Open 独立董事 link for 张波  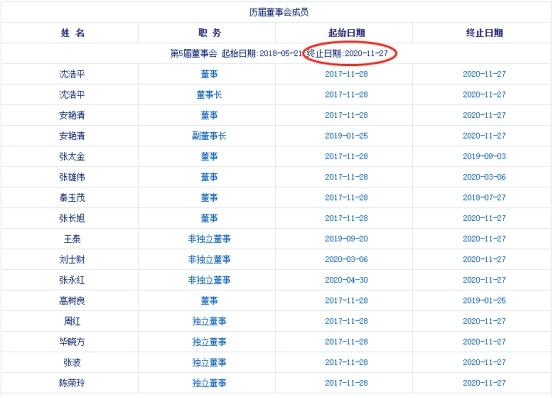(209, 362)
